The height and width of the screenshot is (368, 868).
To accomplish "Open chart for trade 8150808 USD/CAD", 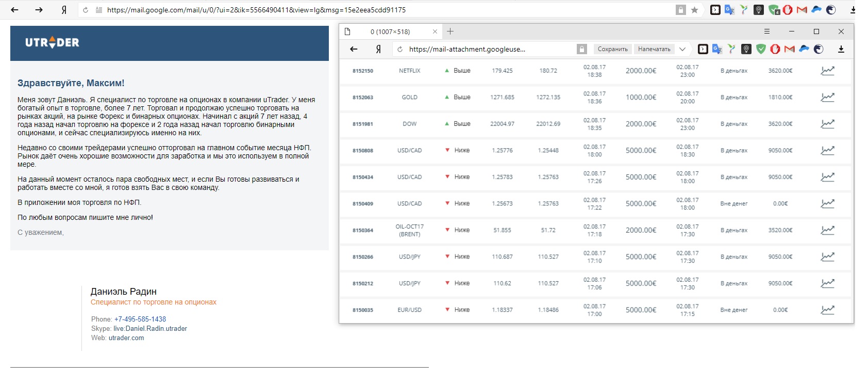I will [827, 150].
